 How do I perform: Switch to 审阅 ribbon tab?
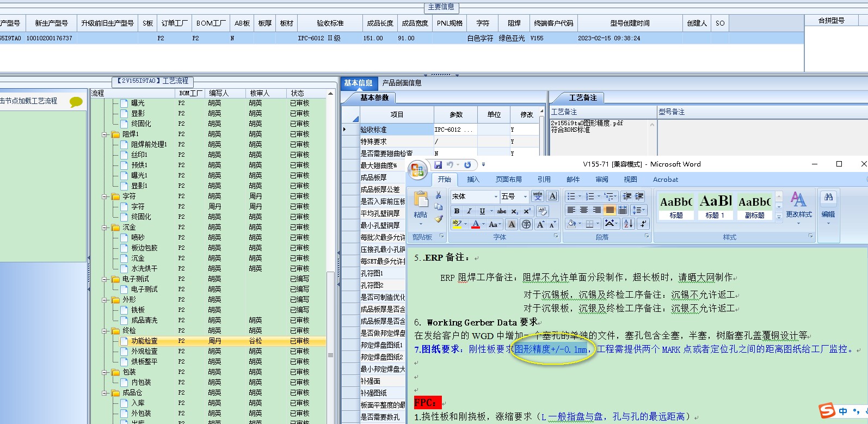tap(602, 179)
